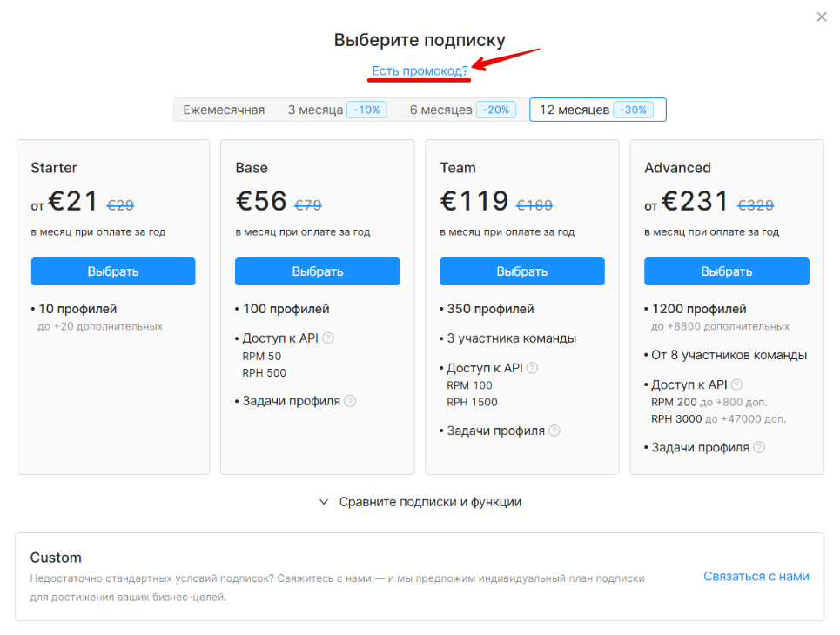Open help icon for Advanced profile tasks

[759, 447]
